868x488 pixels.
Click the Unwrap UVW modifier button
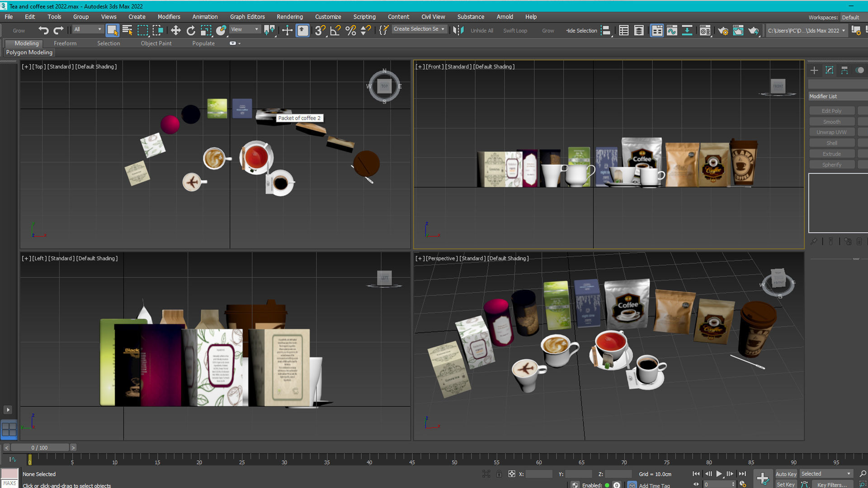click(831, 132)
